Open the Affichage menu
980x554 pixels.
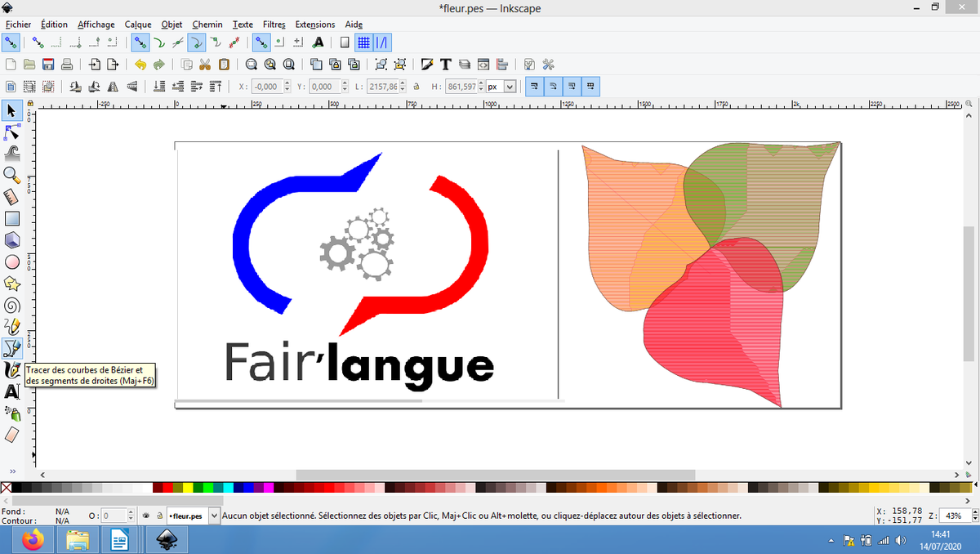(96, 25)
